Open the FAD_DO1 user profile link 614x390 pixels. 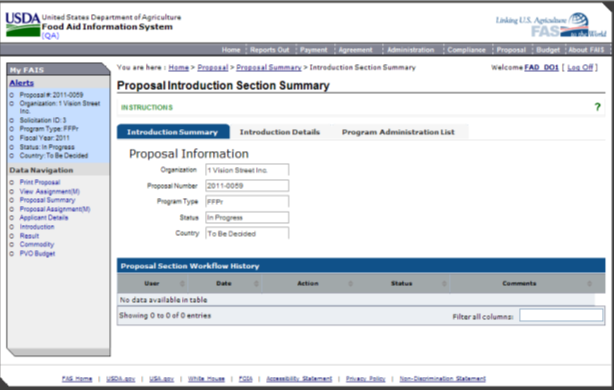(x=542, y=68)
